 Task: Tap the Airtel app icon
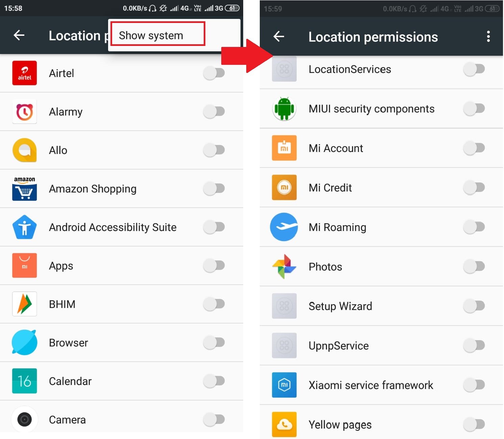coord(24,73)
